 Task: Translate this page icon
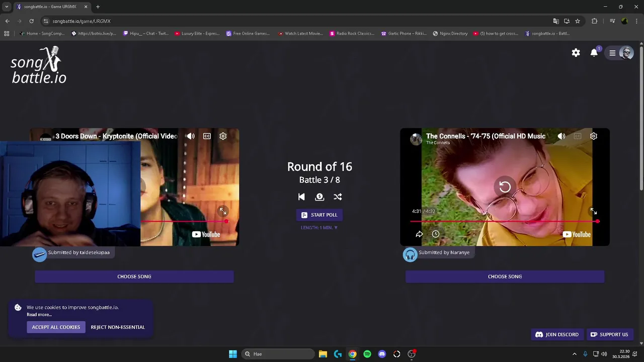556,21
